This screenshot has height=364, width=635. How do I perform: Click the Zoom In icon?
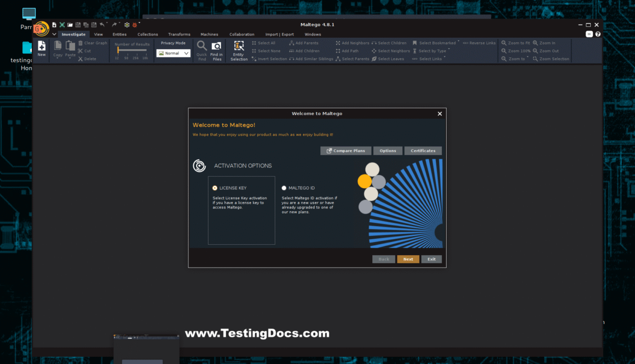point(535,43)
